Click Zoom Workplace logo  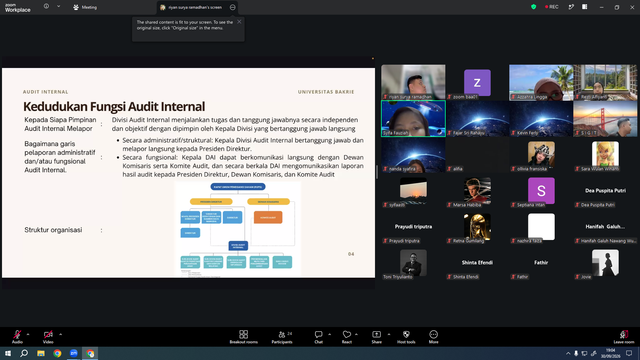click(18, 7)
